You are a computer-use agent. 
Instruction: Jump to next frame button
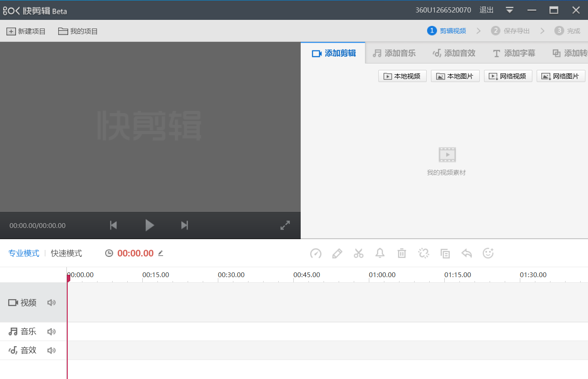(185, 225)
